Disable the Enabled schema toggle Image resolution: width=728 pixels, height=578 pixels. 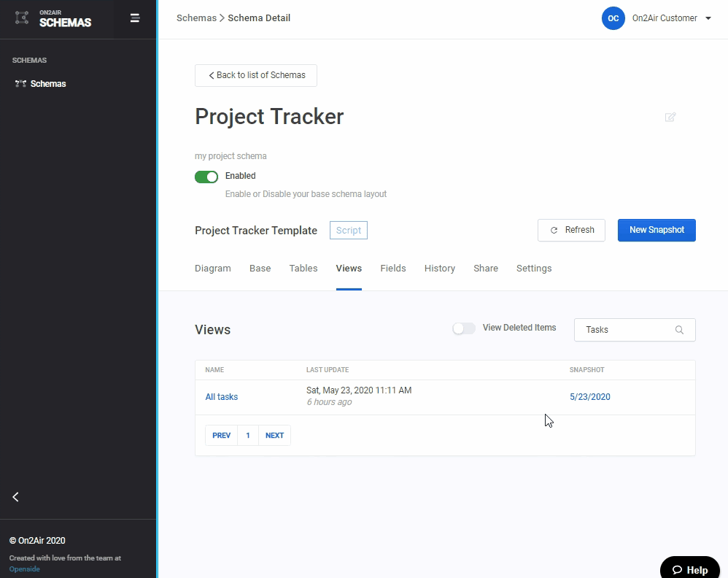point(206,177)
